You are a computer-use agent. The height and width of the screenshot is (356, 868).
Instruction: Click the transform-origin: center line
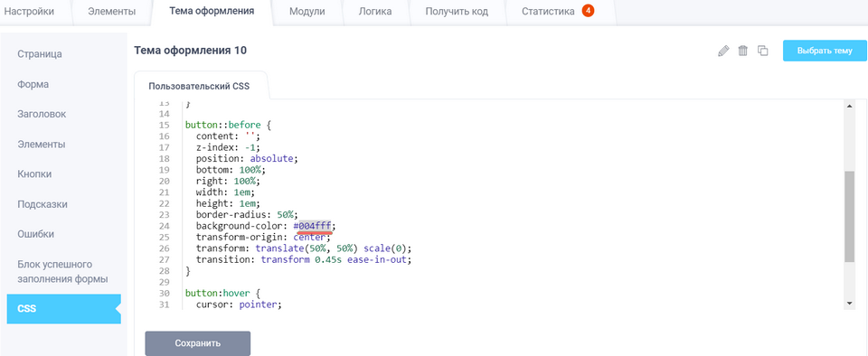(263, 237)
